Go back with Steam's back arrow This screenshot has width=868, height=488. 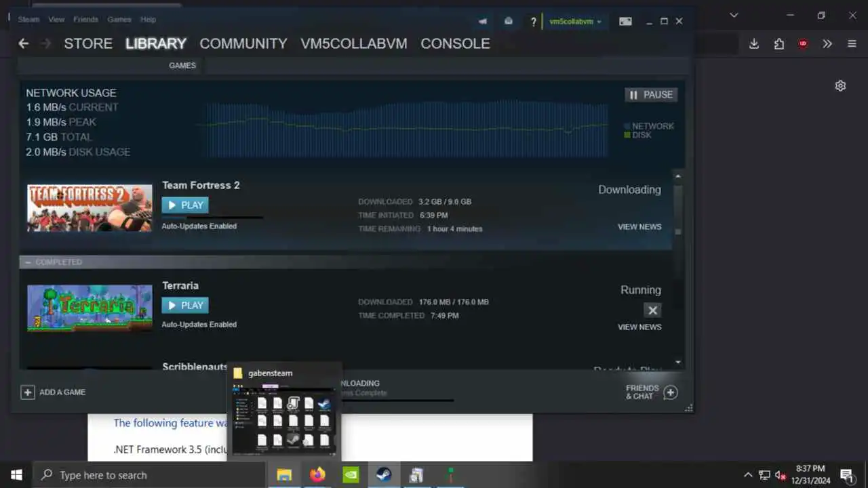point(24,43)
